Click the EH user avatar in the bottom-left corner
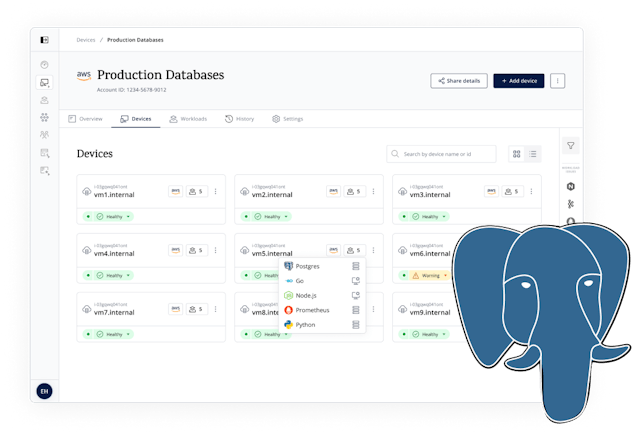This screenshot has width=640, height=435. point(44,390)
